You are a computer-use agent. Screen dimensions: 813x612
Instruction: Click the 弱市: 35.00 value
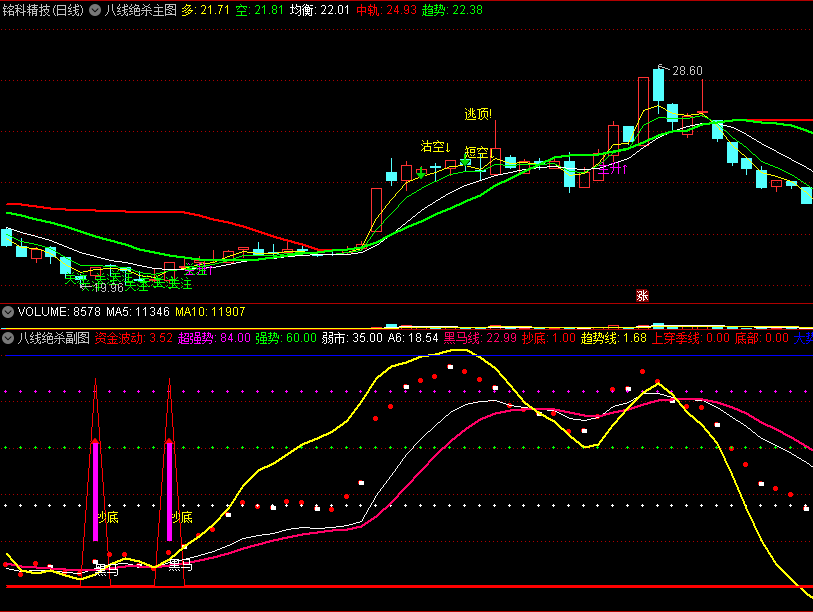coord(352,338)
